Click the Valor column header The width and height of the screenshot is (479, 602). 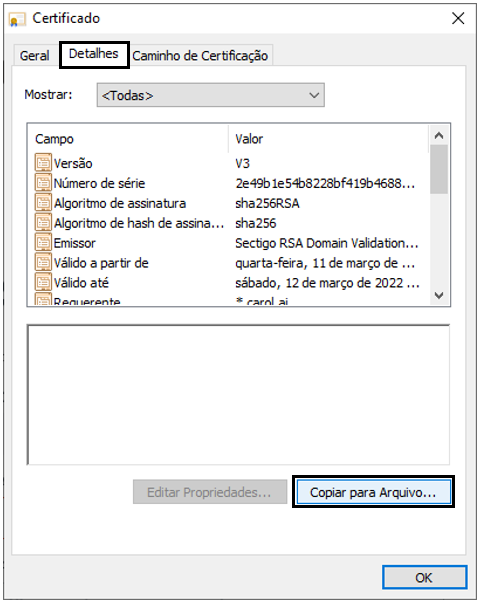coord(329,139)
